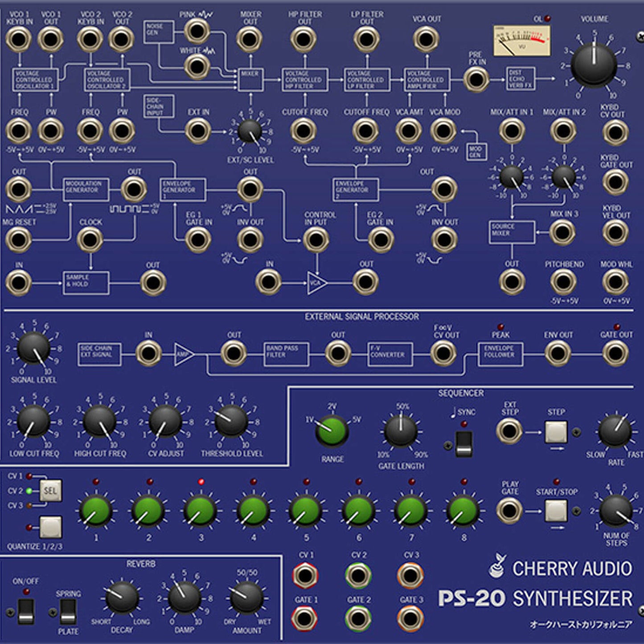Image resolution: width=644 pixels, height=644 pixels.
Task: Click the green sequencer step 8 knob
Action: click(464, 511)
